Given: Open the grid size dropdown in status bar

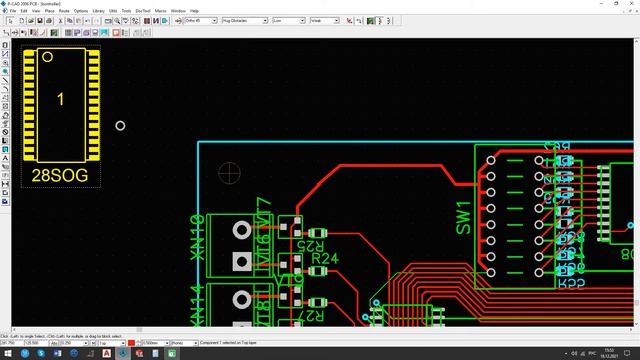Looking at the screenshot, I should coord(86,343).
